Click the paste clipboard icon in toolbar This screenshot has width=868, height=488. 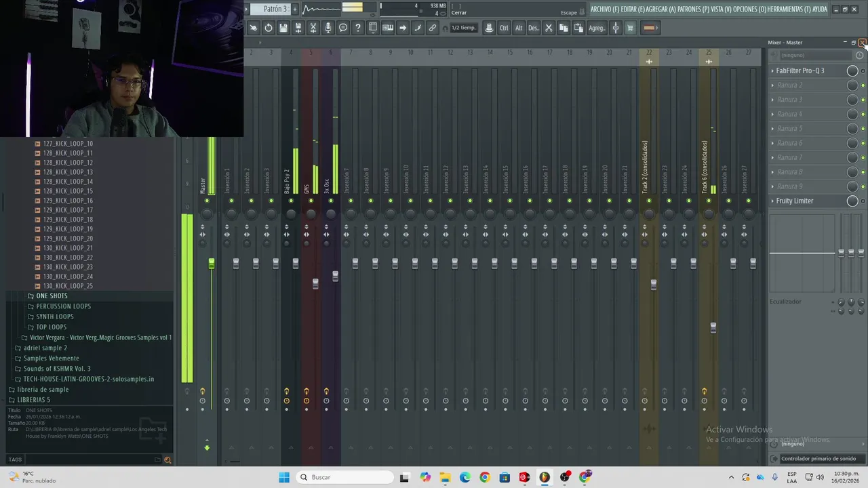pyautogui.click(x=578, y=28)
